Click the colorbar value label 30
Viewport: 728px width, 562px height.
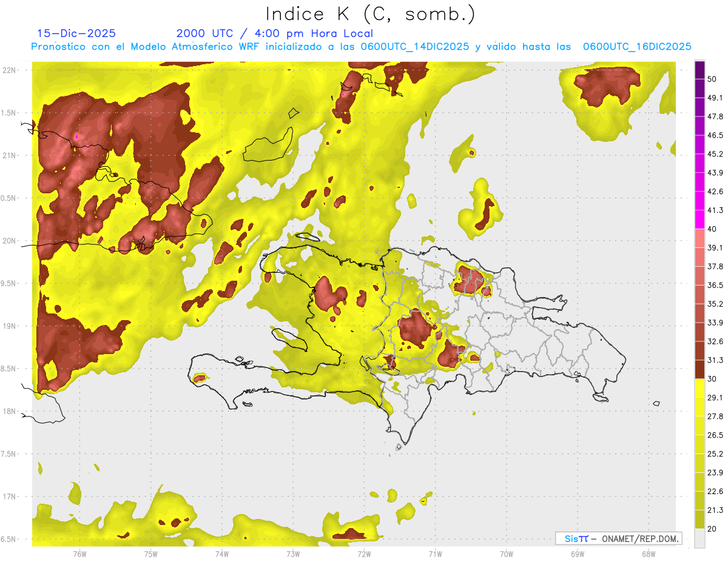pos(713,379)
